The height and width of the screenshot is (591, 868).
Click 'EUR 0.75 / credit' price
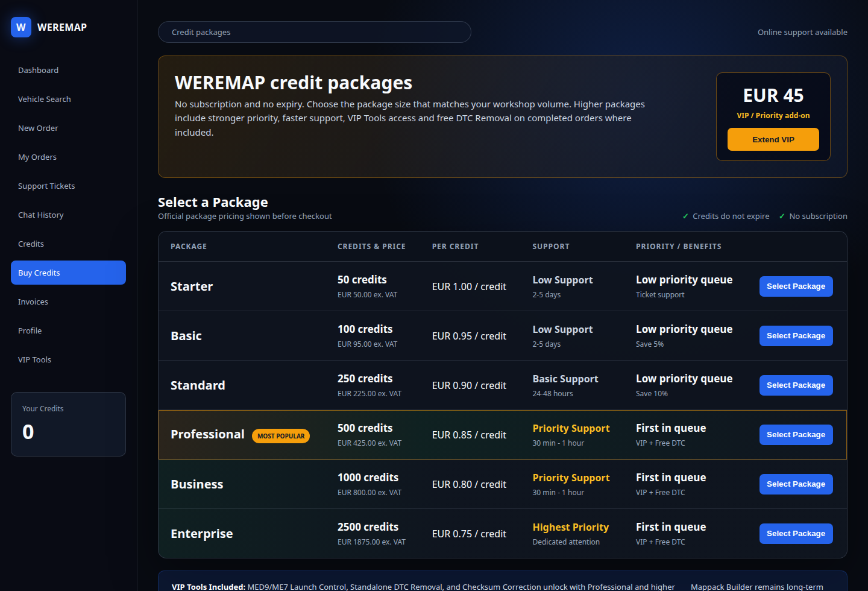pyautogui.click(x=469, y=534)
